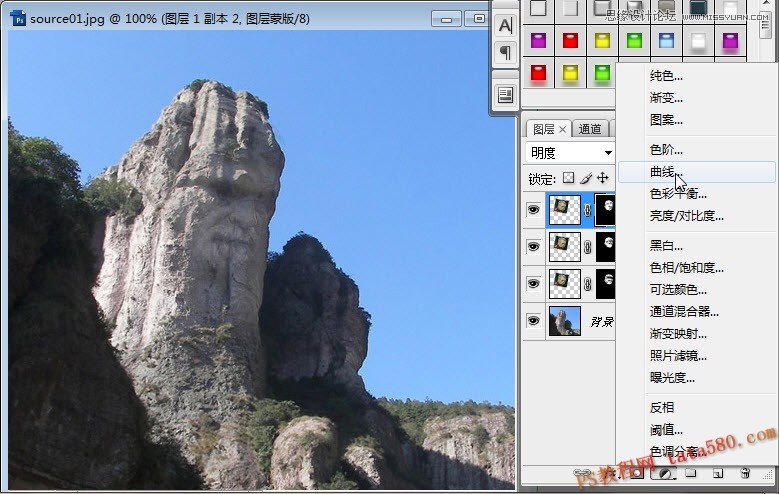The width and height of the screenshot is (779, 494).
Task: Select the green gel style in second row
Action: click(x=634, y=40)
